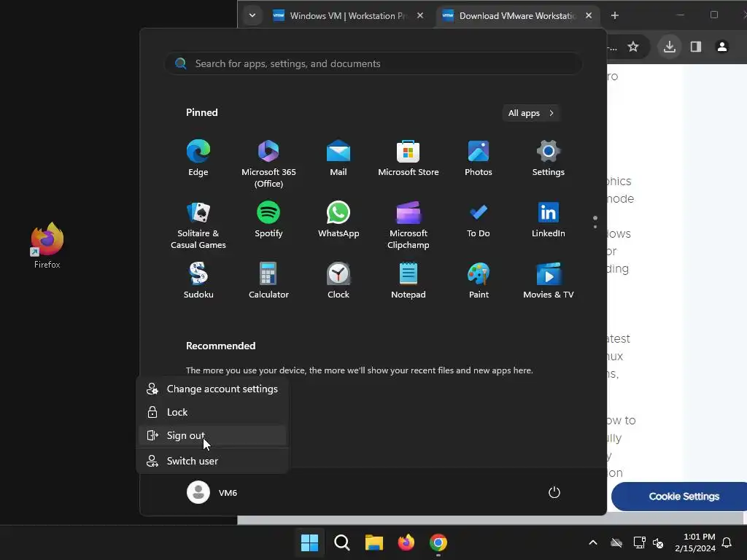Open a new Chrome tab
This screenshot has height=560, width=747.
pos(614,16)
